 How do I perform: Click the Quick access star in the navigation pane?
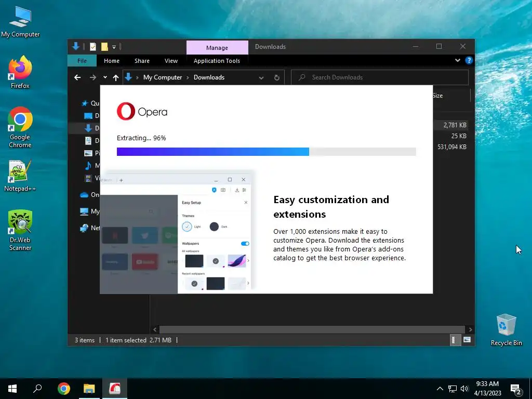tap(85, 103)
